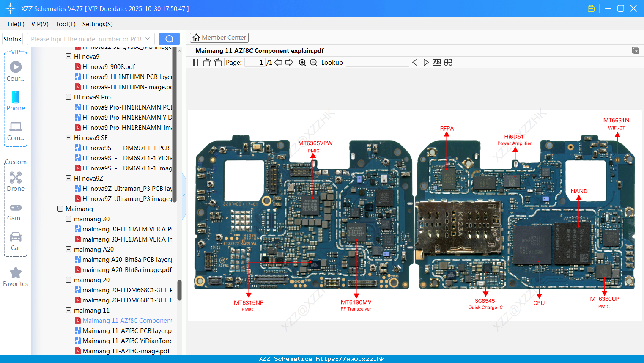Open maimang 30-HL1JAEM VER.A PCB file
644x363 pixels.
pyautogui.click(x=123, y=229)
